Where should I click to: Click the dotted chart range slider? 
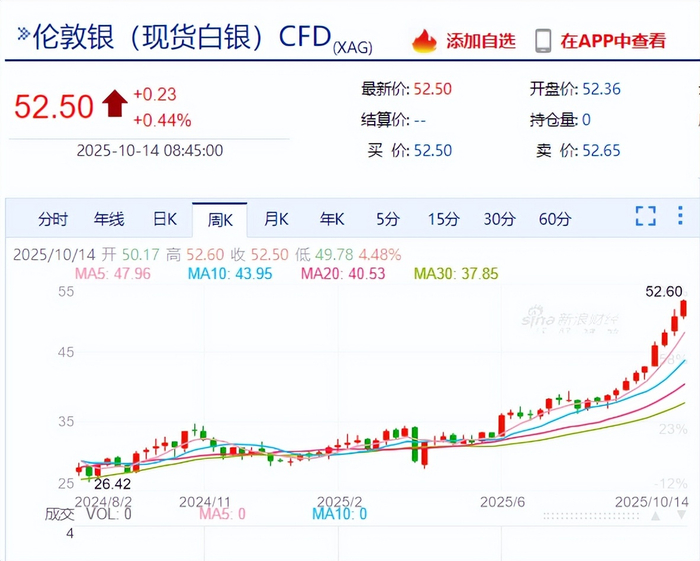592,516
